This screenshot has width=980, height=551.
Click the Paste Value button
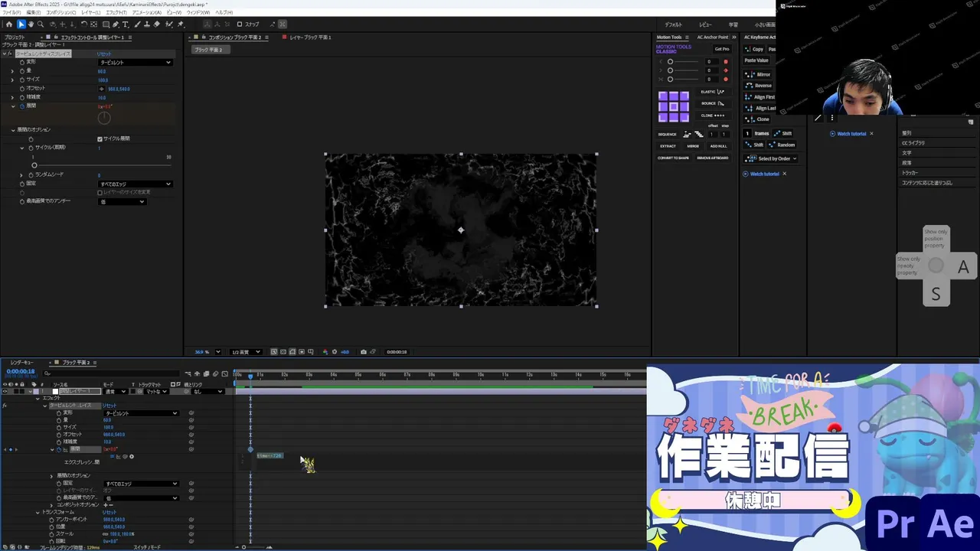click(x=756, y=60)
